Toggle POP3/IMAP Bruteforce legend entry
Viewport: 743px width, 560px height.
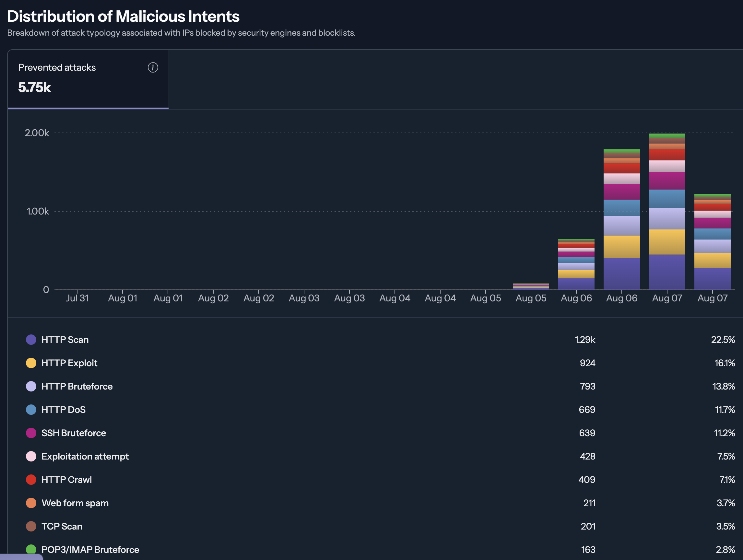[90, 550]
